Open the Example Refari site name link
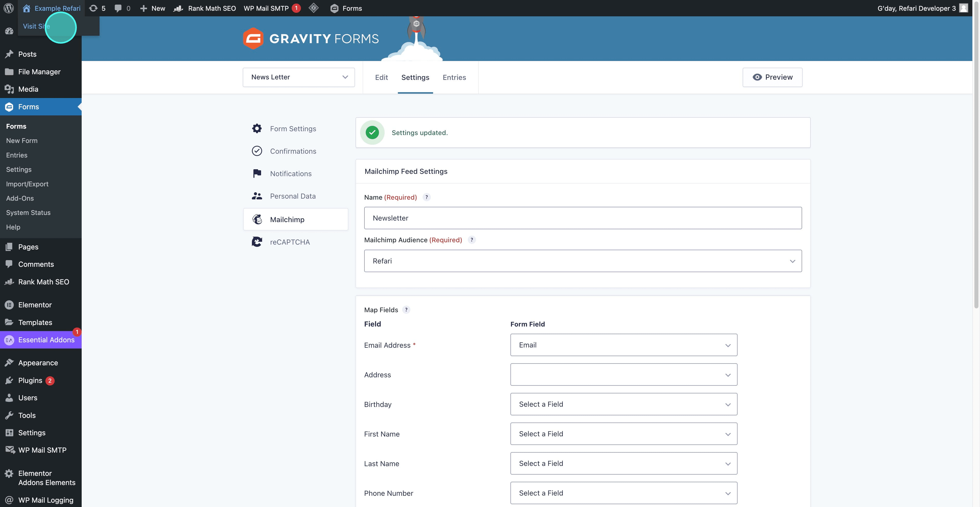This screenshot has height=507, width=980. tap(52, 8)
